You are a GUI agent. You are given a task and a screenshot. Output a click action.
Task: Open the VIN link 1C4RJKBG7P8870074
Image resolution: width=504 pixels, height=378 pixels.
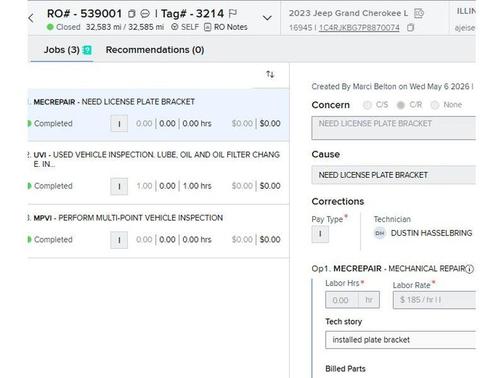pyautogui.click(x=359, y=28)
